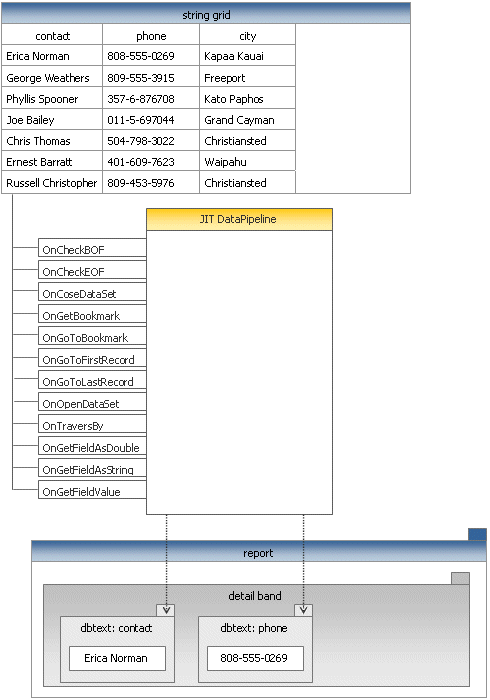Click the arrow icon above dbtext: phone
This screenshot has height=700, width=490.
[303, 610]
